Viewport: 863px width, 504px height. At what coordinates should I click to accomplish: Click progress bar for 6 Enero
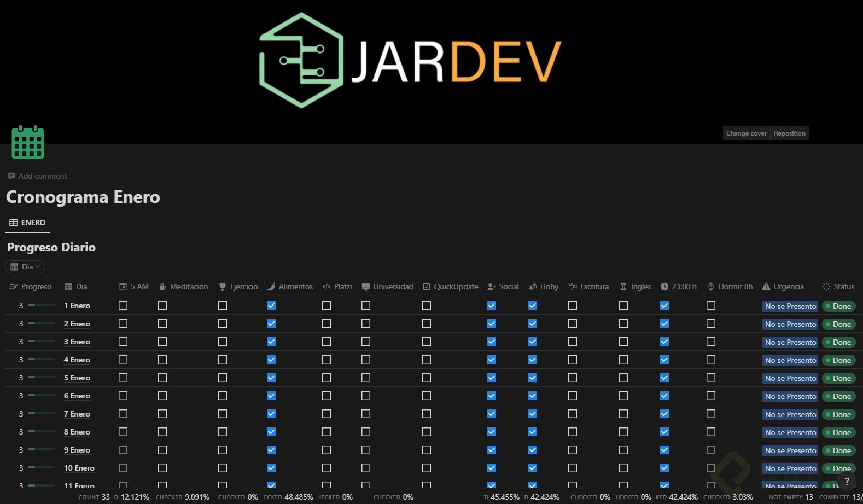[42, 395]
